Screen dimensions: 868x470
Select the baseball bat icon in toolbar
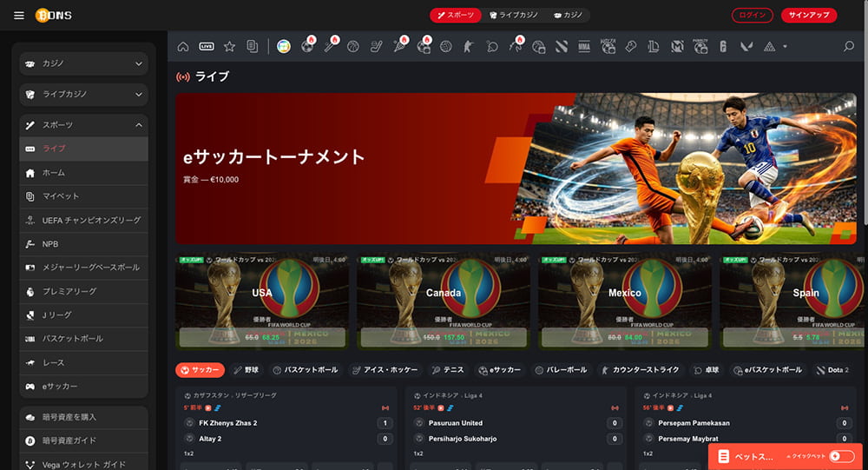tap(331, 45)
